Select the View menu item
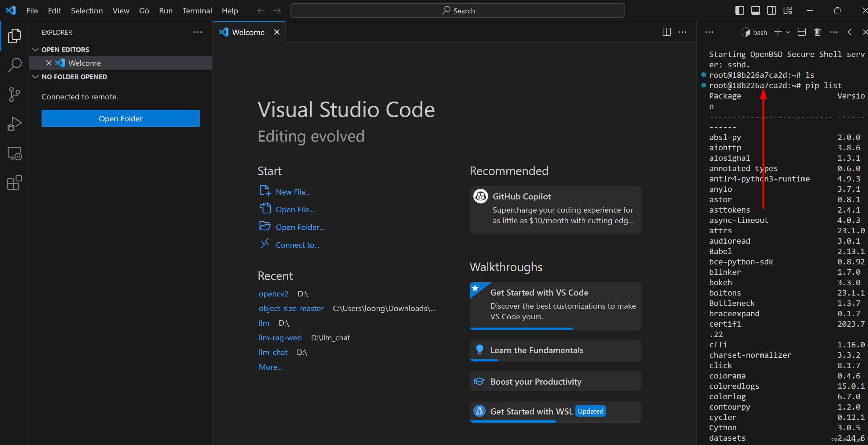868x445 pixels. coord(120,10)
